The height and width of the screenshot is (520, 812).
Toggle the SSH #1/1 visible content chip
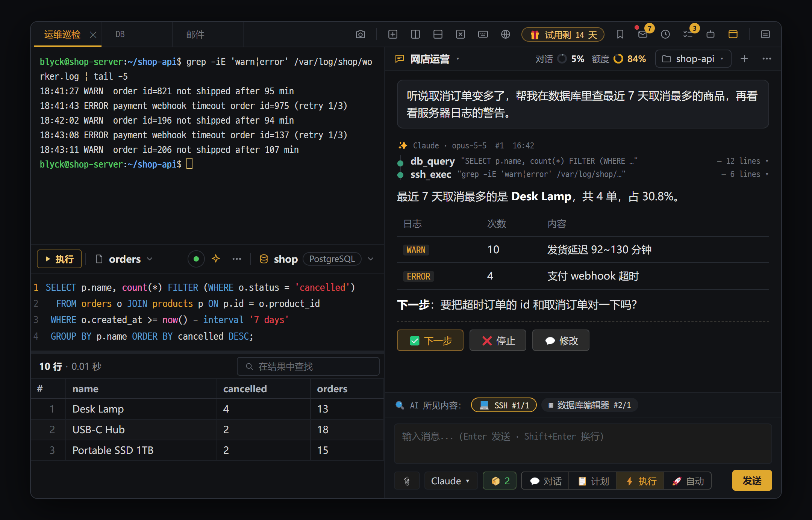coord(504,405)
